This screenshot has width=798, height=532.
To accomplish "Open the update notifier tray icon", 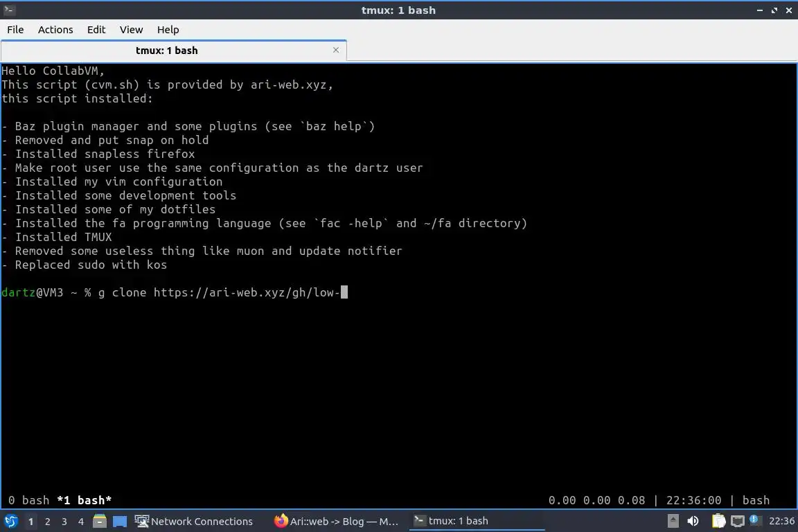I will (754, 520).
